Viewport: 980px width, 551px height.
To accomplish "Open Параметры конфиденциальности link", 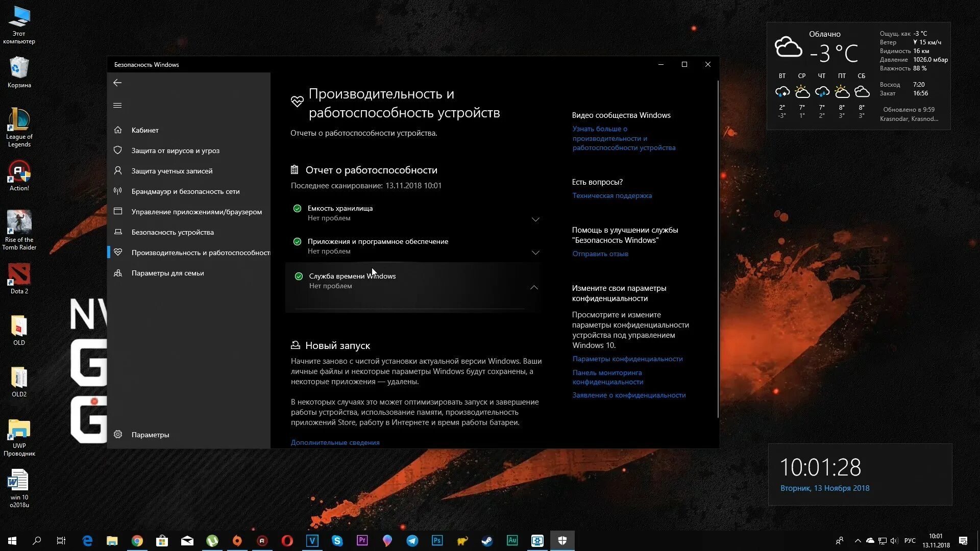I will (x=627, y=359).
